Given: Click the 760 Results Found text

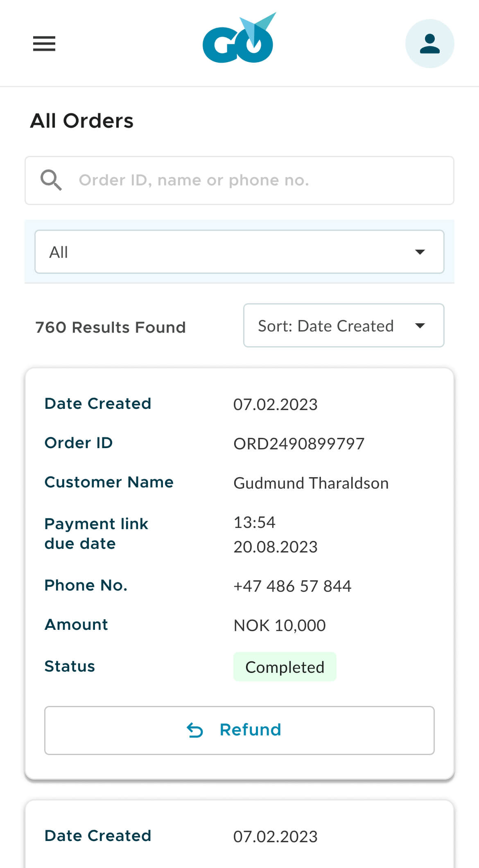Looking at the screenshot, I should coord(111,327).
